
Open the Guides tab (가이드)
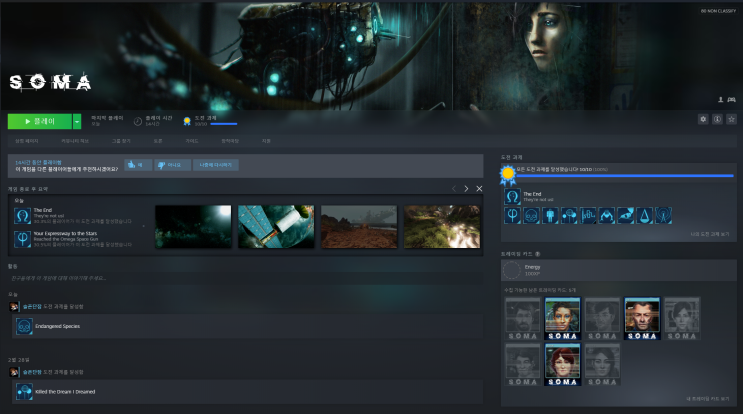(192, 141)
